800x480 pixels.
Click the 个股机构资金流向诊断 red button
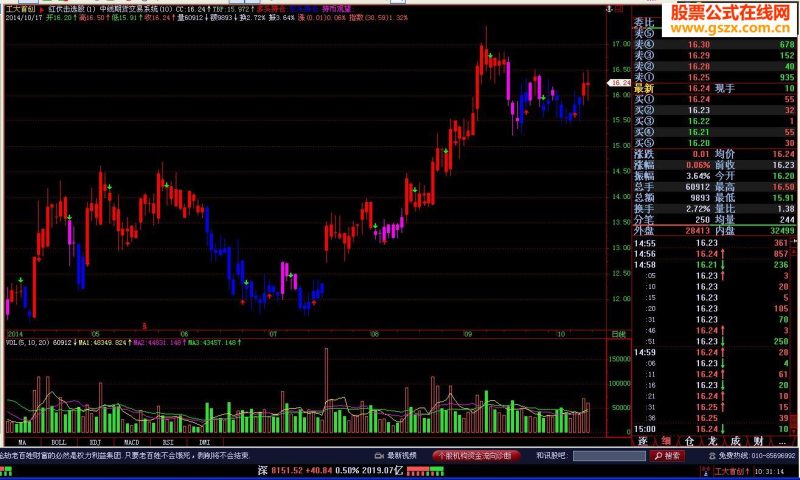476,456
